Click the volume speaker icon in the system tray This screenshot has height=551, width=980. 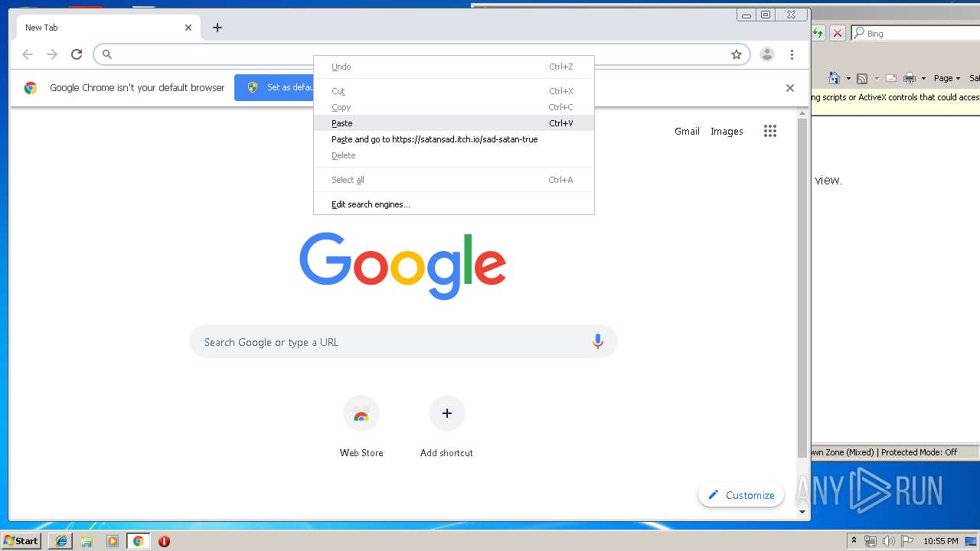tap(888, 541)
